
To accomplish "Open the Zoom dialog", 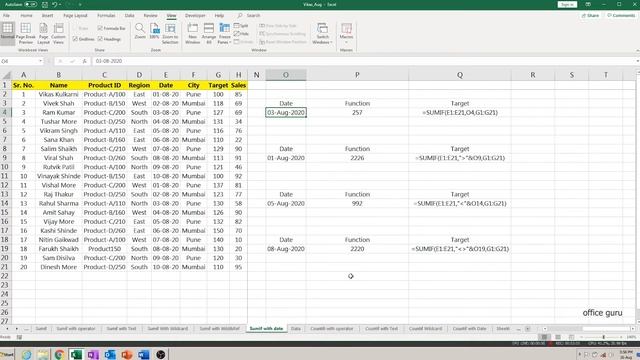I will [x=140, y=31].
